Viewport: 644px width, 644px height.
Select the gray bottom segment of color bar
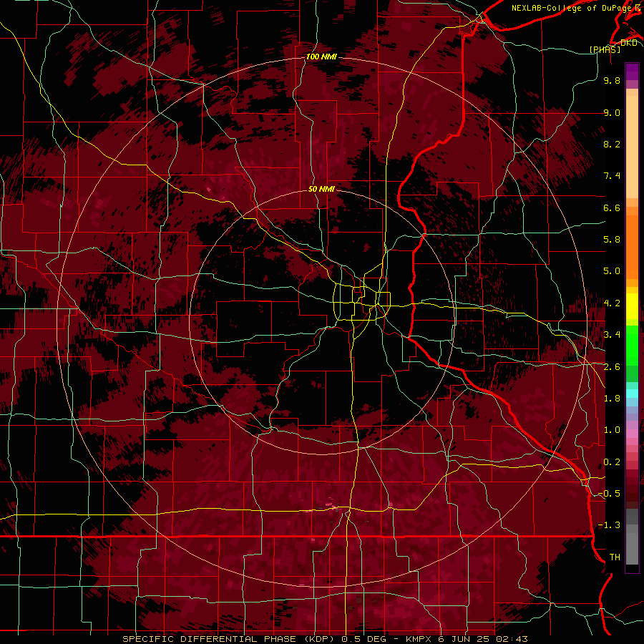(x=632, y=537)
